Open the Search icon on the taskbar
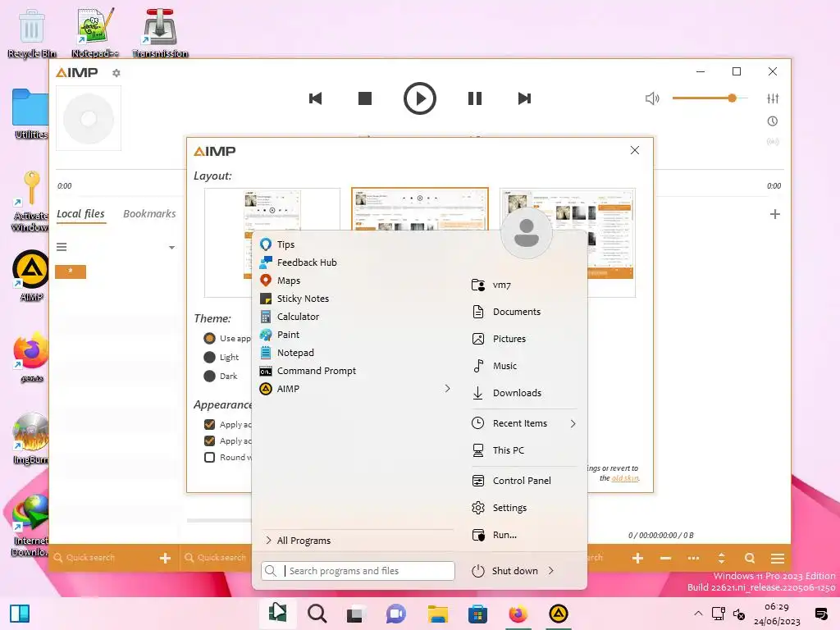 [x=317, y=614]
